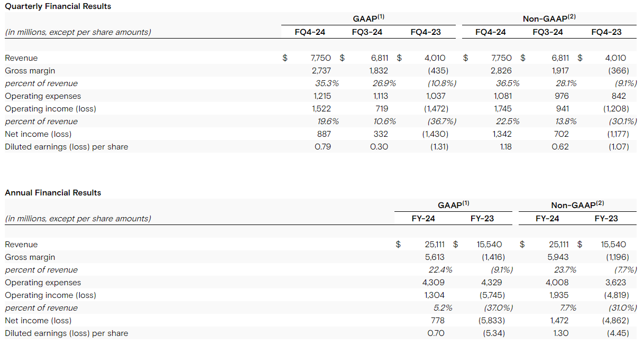Select the non-GAAP diluted EPS value 1.18
The width and height of the screenshot is (644, 346).
506,147
